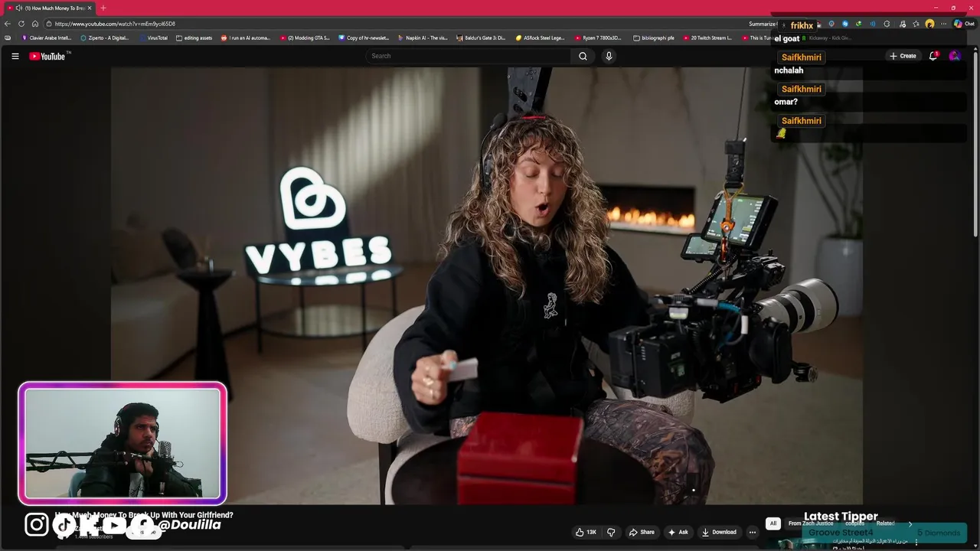The image size is (980, 551).
Task: Click the recommended video thumbnail
Action: coord(796,543)
